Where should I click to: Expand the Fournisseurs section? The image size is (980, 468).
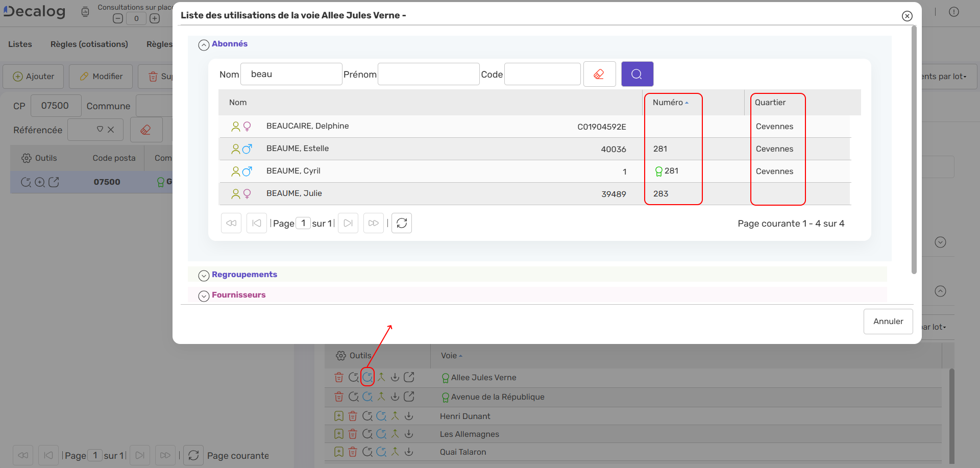click(204, 296)
